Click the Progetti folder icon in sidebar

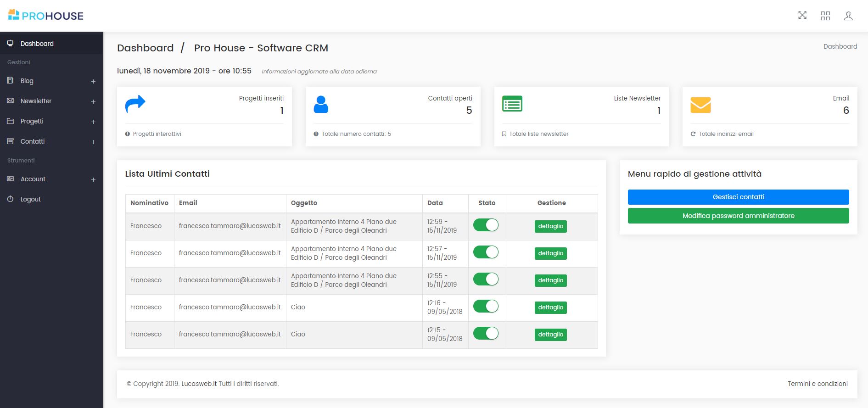pyautogui.click(x=10, y=121)
